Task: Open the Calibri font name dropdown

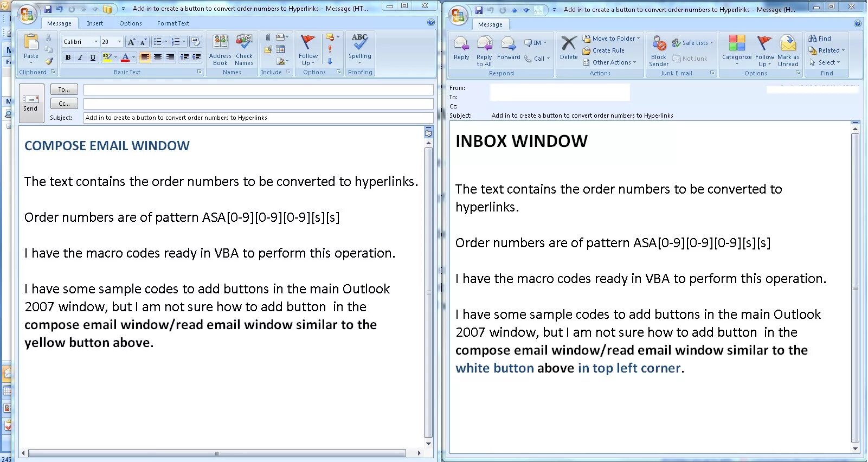Action: point(96,42)
